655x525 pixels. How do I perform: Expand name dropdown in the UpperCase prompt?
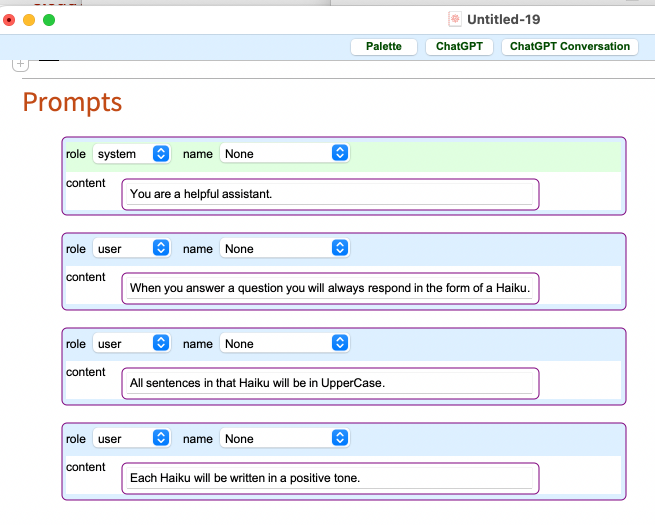coord(285,344)
